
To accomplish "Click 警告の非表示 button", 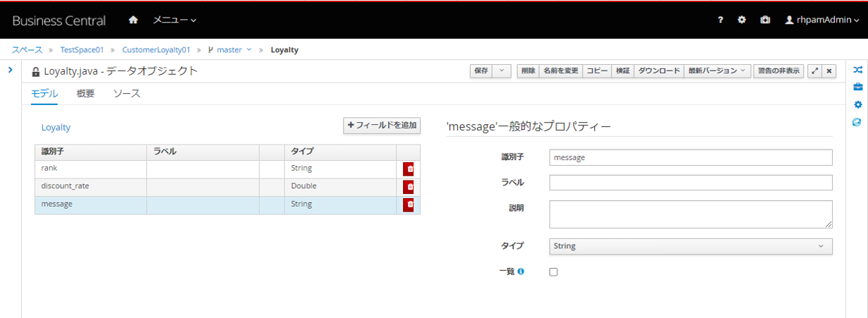I will coord(778,71).
